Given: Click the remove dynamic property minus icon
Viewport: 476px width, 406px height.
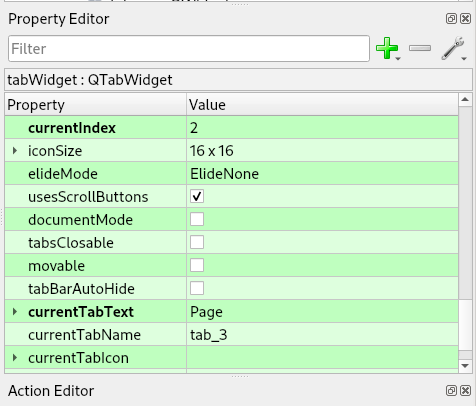Looking at the screenshot, I should (420, 48).
